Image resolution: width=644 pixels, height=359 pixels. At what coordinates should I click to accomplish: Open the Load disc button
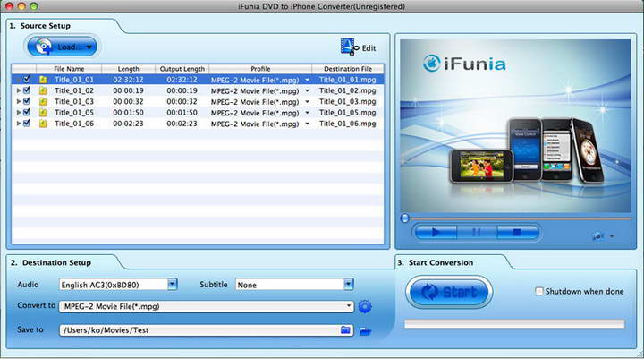coord(62,47)
